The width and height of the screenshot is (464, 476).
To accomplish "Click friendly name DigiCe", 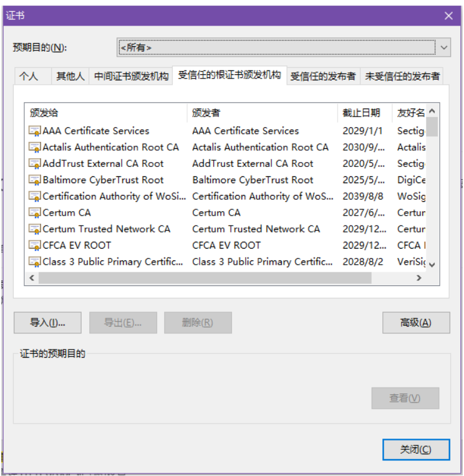I will pos(412,180).
